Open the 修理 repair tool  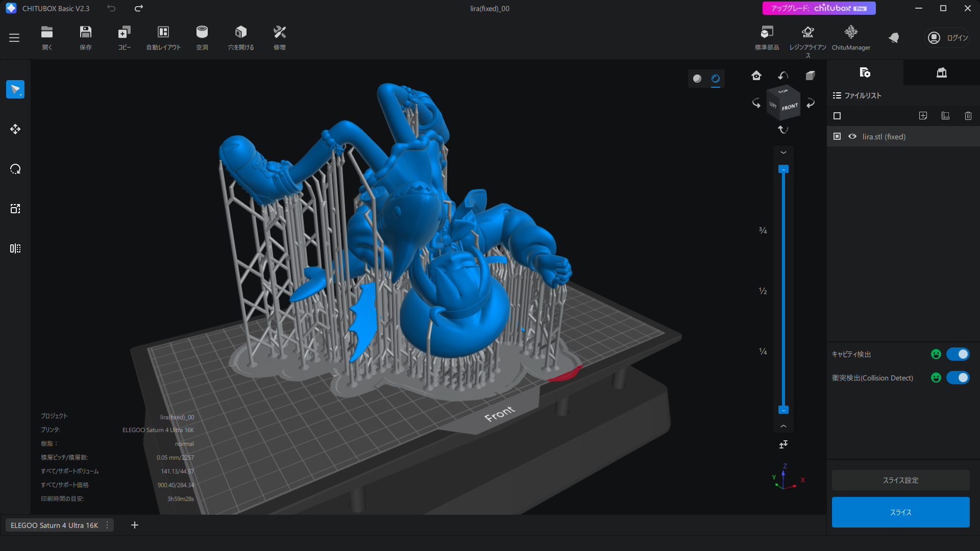pyautogui.click(x=280, y=38)
